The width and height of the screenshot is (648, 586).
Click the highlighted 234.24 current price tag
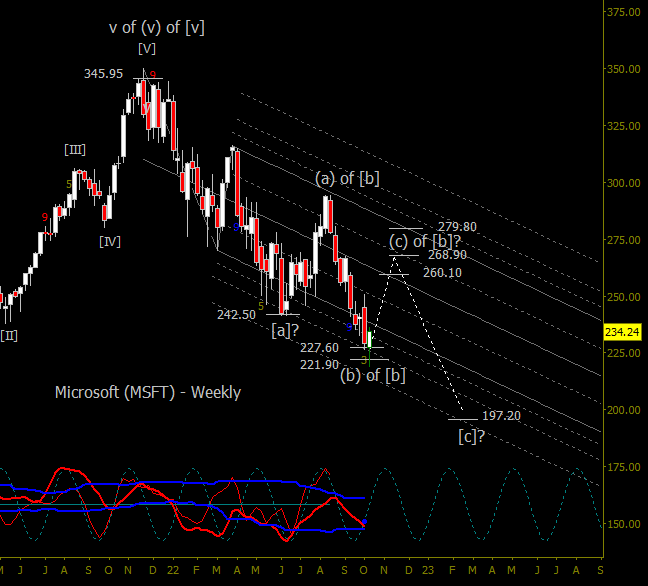coord(622,332)
